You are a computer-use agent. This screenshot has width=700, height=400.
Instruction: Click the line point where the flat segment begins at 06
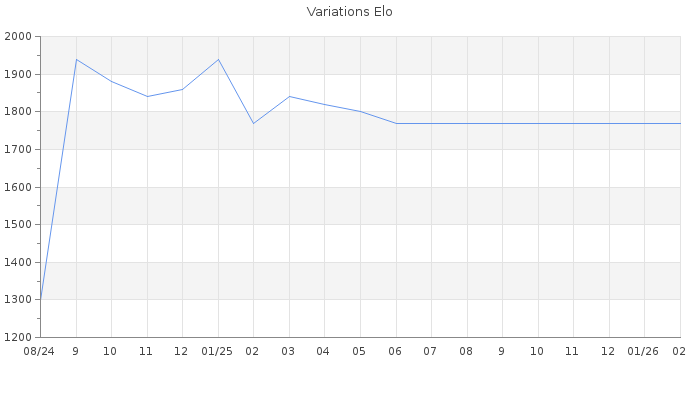tap(396, 123)
